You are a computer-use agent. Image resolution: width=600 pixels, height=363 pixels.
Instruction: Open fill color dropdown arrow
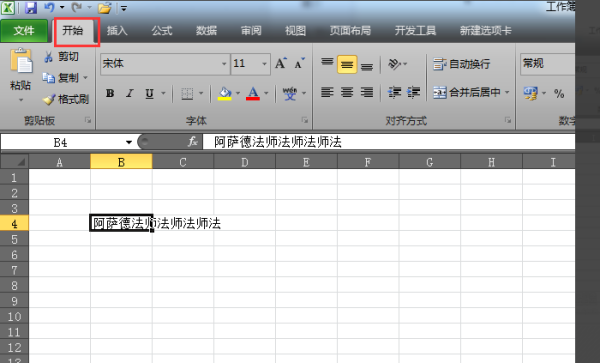(x=238, y=93)
